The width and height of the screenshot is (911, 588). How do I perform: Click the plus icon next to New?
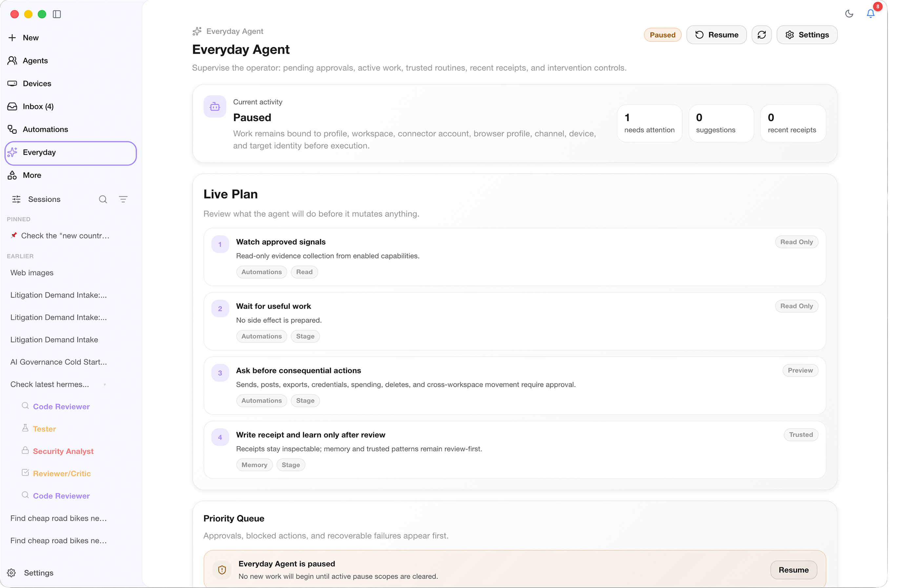(12, 37)
